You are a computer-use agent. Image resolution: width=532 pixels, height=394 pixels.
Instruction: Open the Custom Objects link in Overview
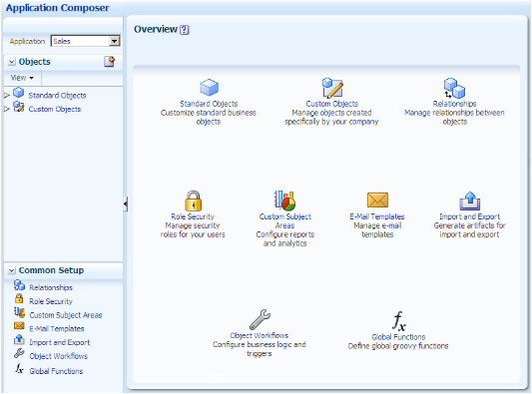coord(331,104)
